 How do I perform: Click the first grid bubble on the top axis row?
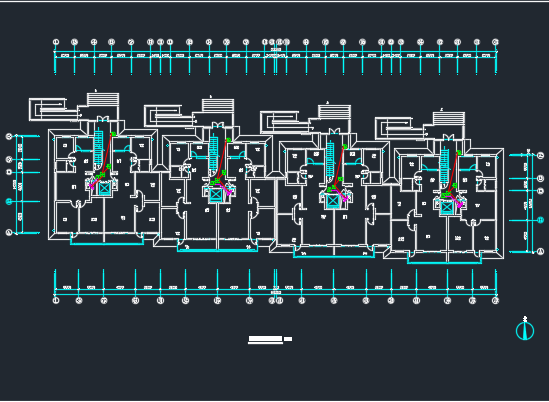tap(56, 42)
